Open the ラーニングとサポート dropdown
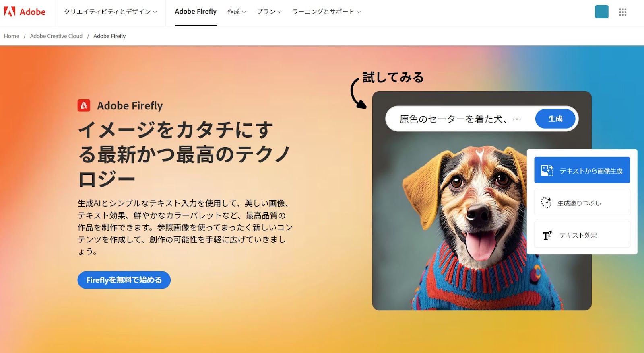 (x=326, y=12)
